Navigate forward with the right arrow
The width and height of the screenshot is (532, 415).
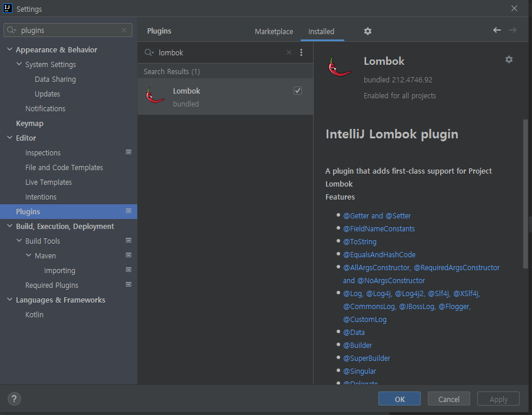513,30
